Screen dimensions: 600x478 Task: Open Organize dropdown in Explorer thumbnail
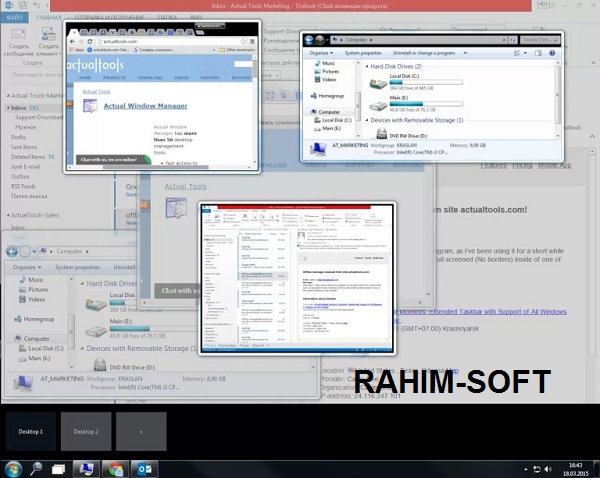click(321, 53)
